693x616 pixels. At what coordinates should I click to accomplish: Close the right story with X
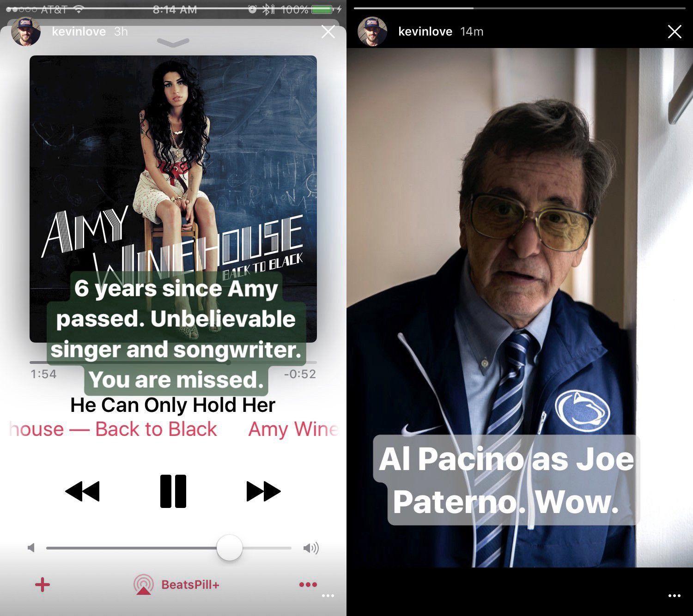[675, 32]
